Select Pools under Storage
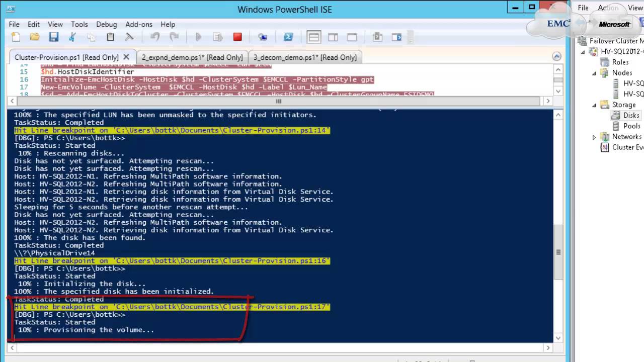644x362 pixels. pos(632,126)
